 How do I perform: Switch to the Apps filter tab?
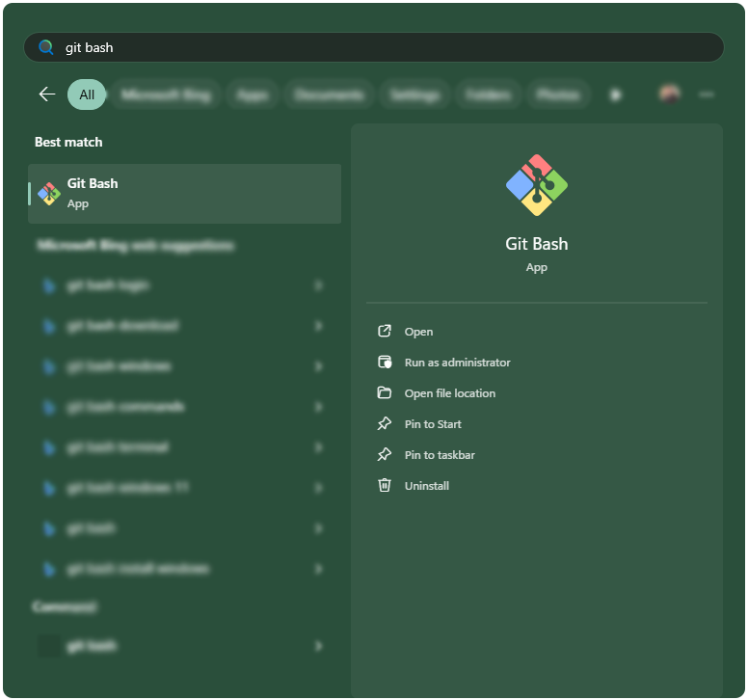pyautogui.click(x=253, y=94)
